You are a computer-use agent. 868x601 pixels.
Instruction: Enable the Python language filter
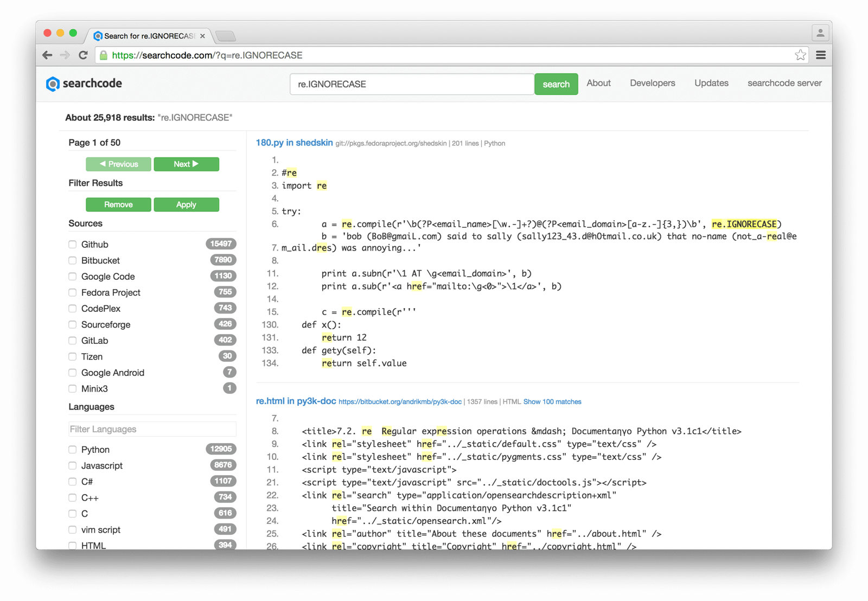click(72, 449)
